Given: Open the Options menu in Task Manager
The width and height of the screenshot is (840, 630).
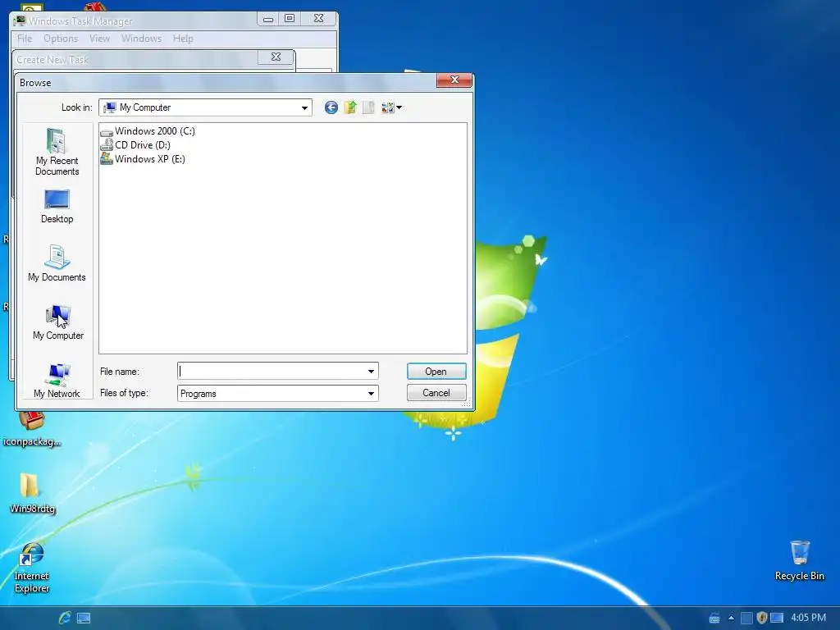Looking at the screenshot, I should (x=61, y=39).
